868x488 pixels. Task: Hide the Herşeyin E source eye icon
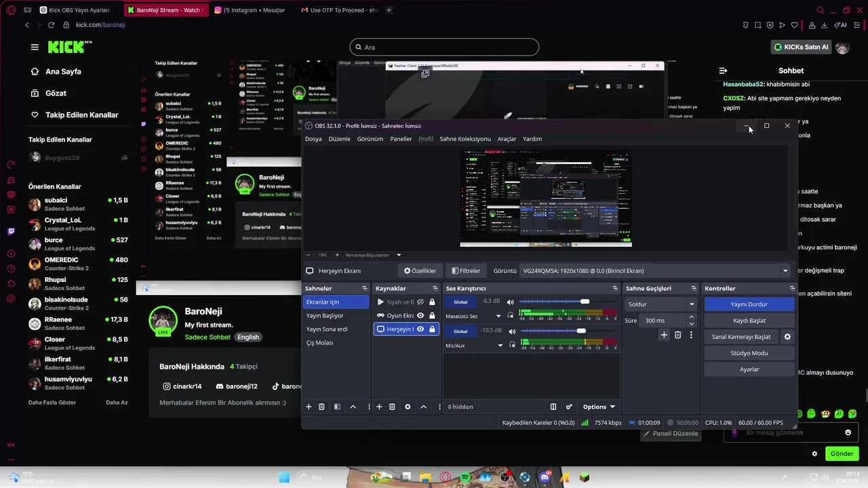coord(420,329)
